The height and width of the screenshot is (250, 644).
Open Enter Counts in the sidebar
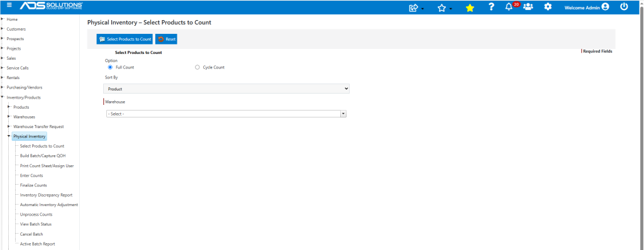point(31,176)
